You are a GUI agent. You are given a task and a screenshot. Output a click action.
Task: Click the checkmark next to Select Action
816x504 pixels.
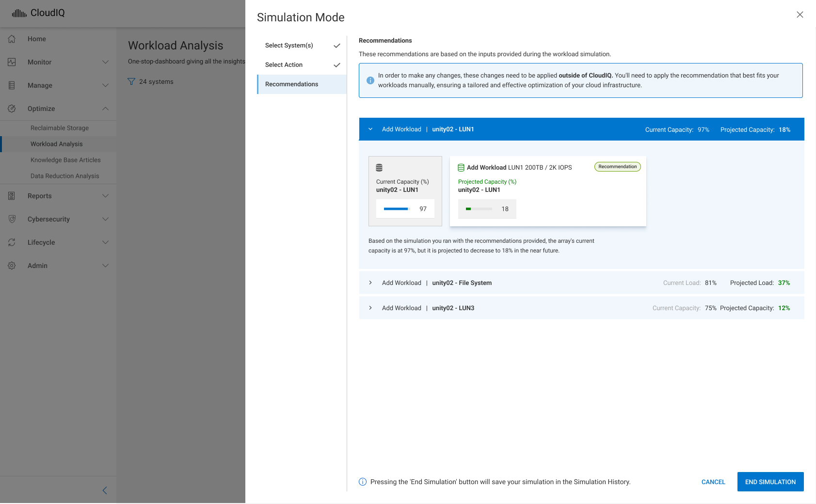point(337,65)
